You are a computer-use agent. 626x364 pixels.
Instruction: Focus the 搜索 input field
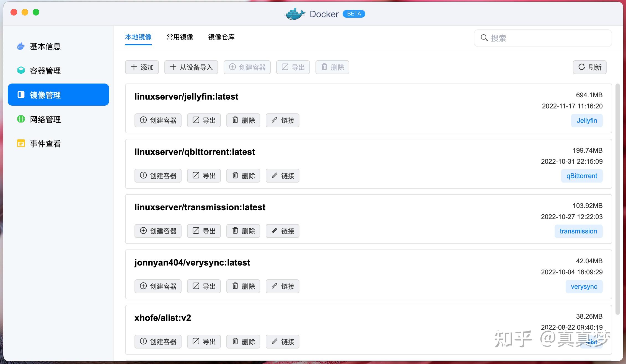click(543, 38)
